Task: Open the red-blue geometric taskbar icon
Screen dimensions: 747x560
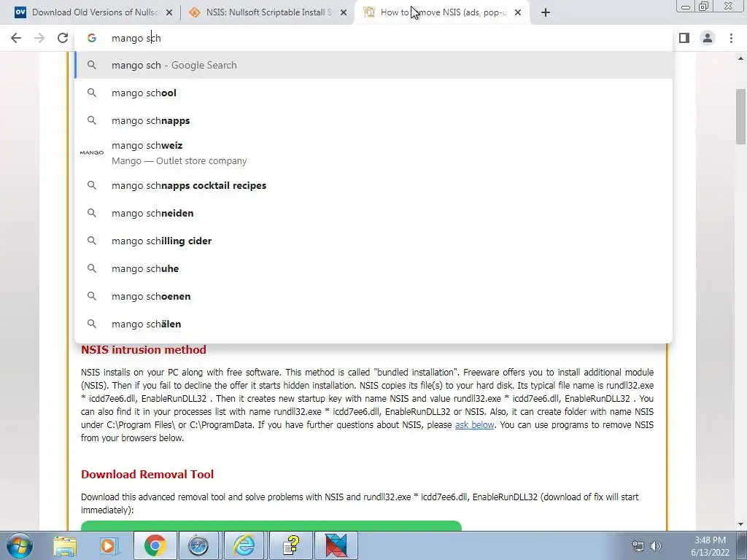Action: (336, 545)
